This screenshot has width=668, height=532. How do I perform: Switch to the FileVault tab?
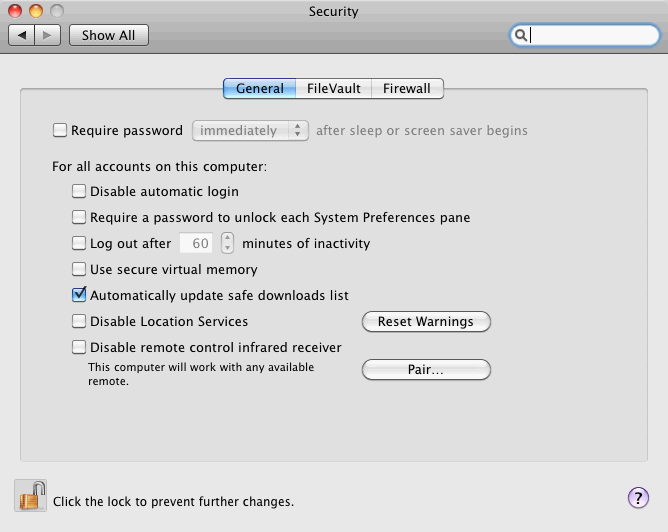pyautogui.click(x=333, y=88)
